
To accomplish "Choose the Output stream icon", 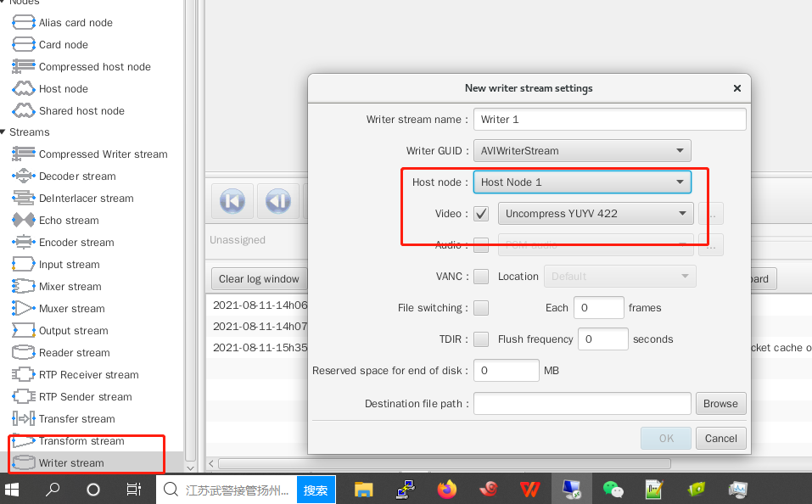I will [23, 330].
